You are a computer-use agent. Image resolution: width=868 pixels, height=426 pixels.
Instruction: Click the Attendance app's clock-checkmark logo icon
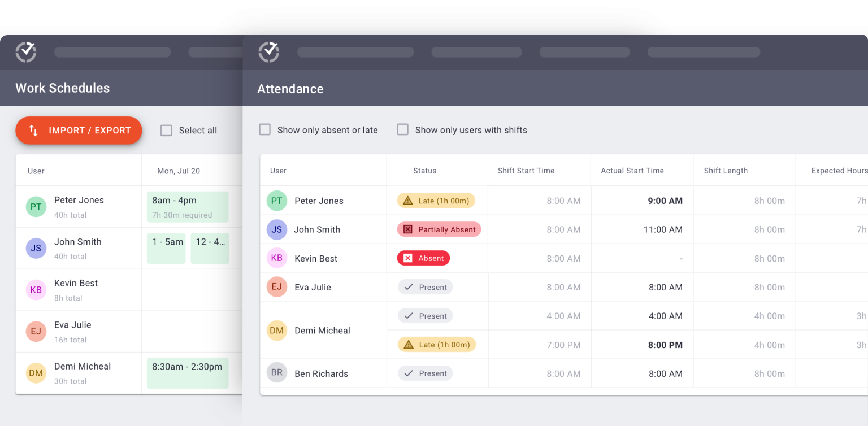pyautogui.click(x=269, y=52)
